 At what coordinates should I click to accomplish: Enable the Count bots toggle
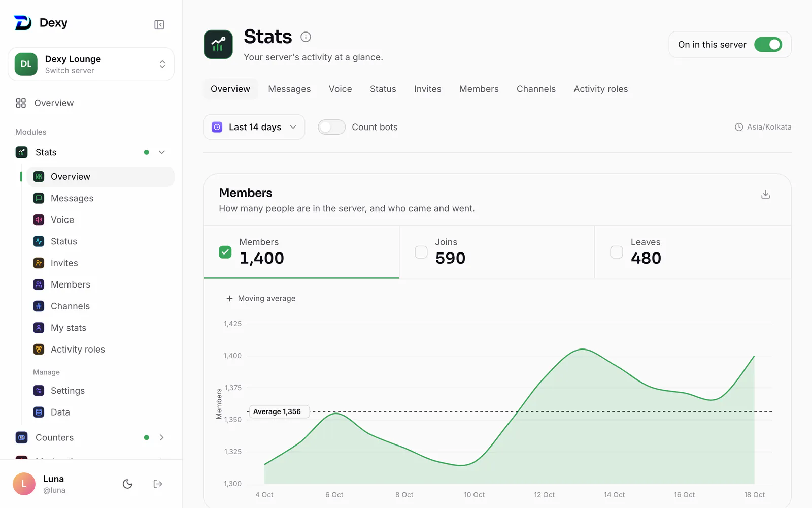click(331, 127)
